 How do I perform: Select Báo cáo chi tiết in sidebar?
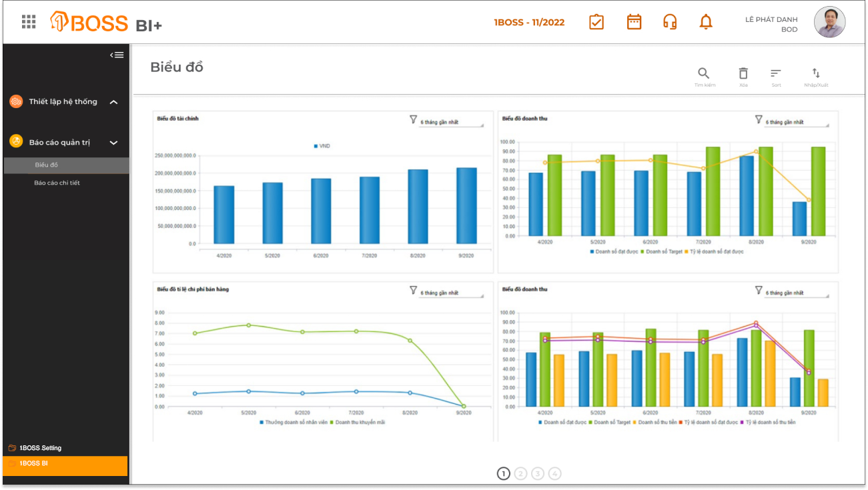click(x=57, y=183)
